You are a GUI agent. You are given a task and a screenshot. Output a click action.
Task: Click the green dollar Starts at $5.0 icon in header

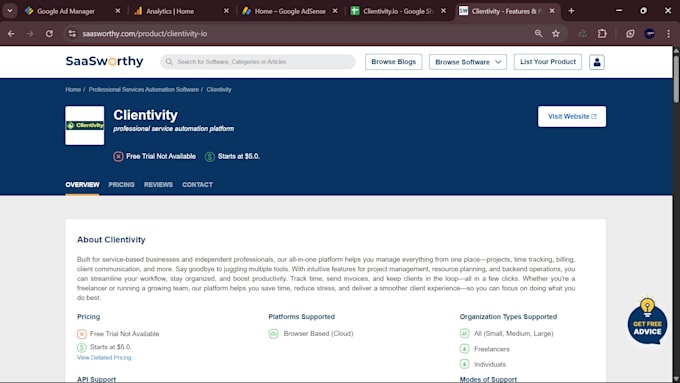click(209, 157)
